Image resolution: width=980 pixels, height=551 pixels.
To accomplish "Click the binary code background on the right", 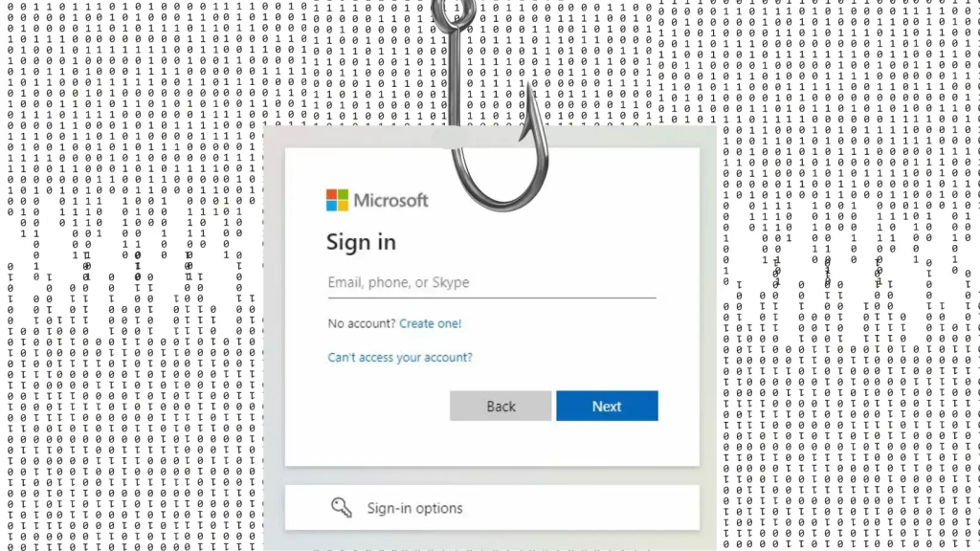I will (x=850, y=275).
